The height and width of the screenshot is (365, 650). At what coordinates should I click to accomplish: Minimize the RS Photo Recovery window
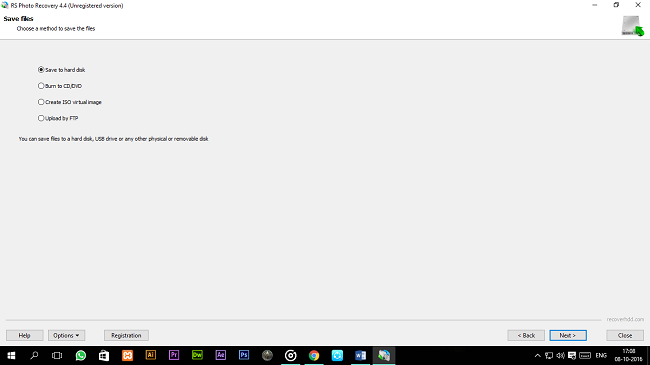(594, 5)
